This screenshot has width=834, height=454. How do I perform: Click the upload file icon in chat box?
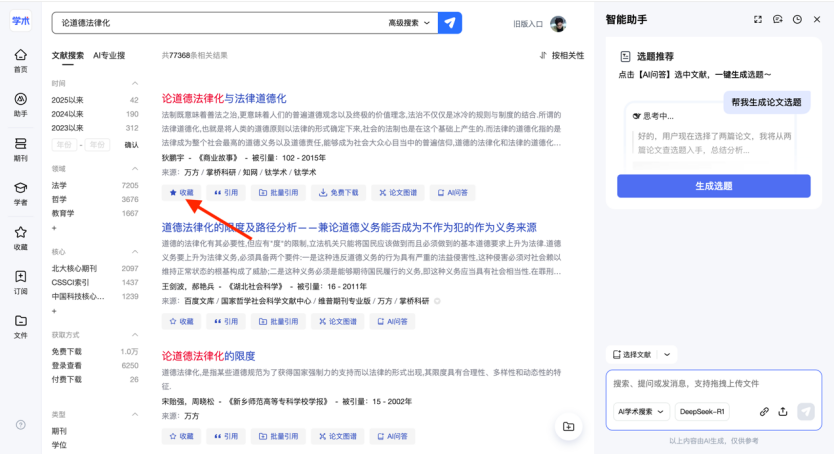click(782, 411)
